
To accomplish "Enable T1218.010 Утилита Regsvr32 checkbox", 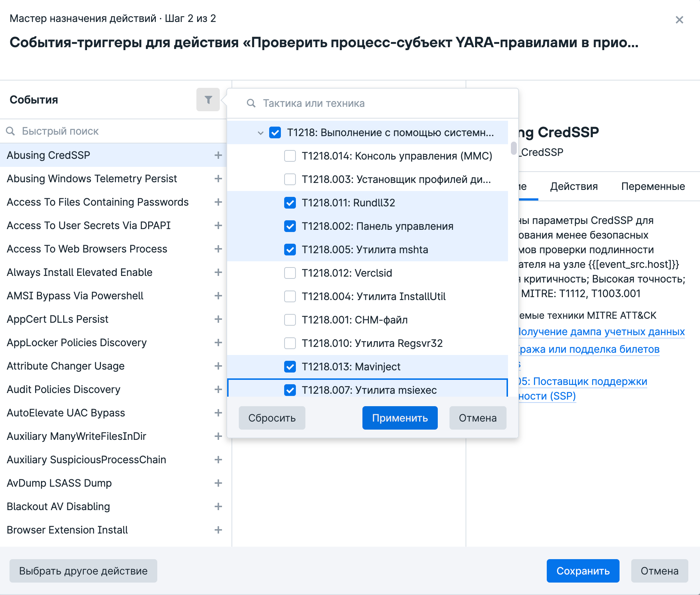I will [290, 343].
